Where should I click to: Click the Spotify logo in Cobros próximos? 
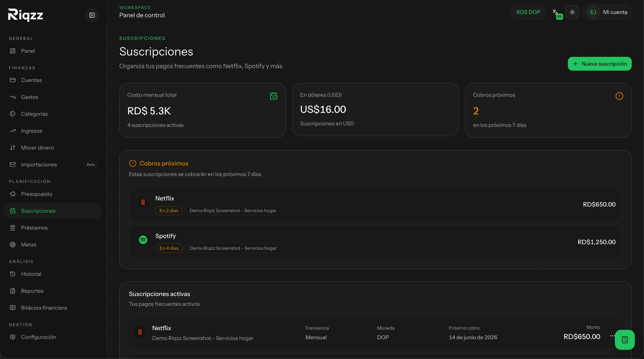point(143,240)
